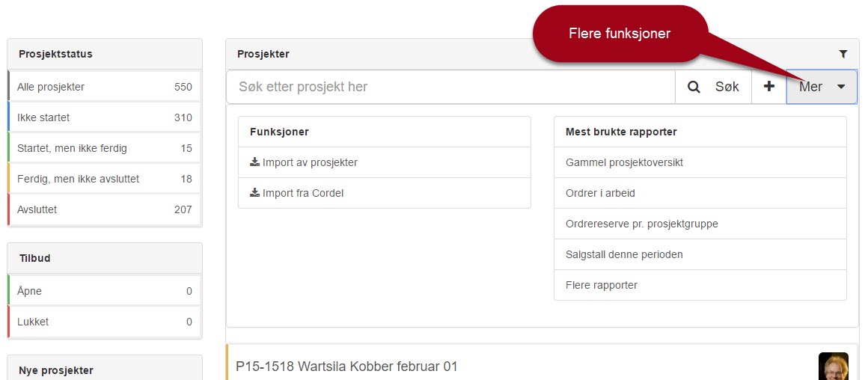Expand the Mer dropdown menu
This screenshot has height=380, width=868.
(x=822, y=87)
